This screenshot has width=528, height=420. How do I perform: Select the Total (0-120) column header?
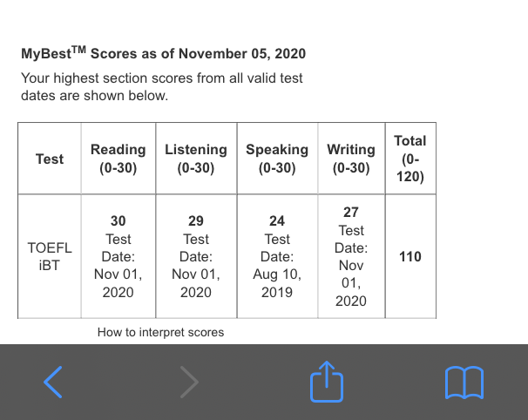pos(410,159)
